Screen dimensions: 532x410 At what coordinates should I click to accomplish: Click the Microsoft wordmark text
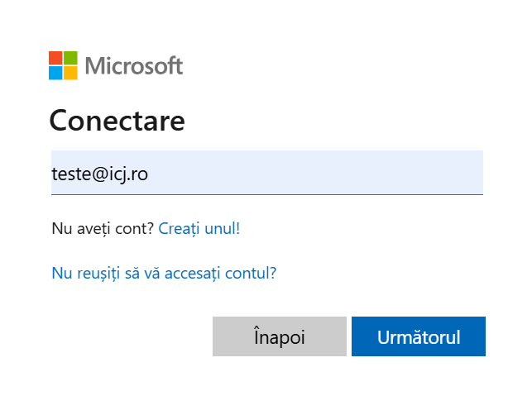(133, 66)
